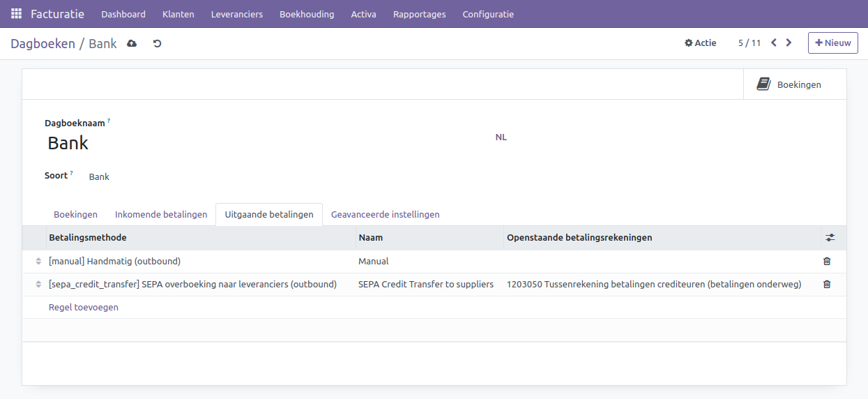This screenshot has height=399, width=868.
Task: Open the Boekingen smart button
Action: pyautogui.click(x=789, y=84)
